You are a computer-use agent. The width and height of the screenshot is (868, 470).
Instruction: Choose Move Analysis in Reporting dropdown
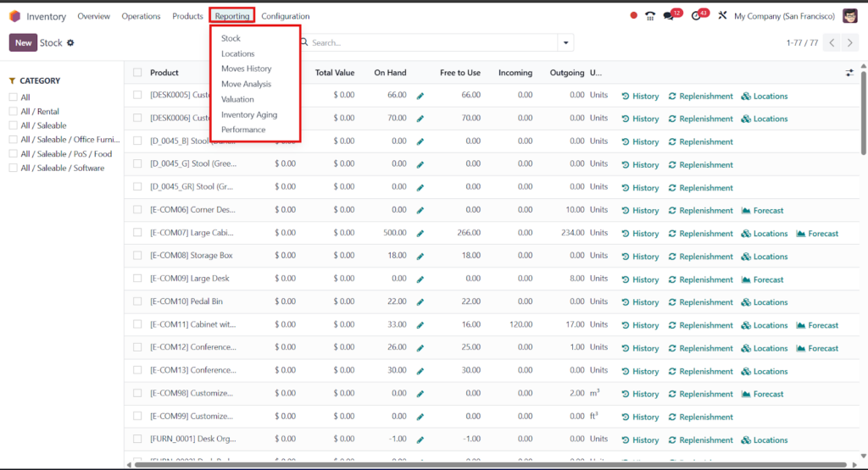pyautogui.click(x=247, y=84)
